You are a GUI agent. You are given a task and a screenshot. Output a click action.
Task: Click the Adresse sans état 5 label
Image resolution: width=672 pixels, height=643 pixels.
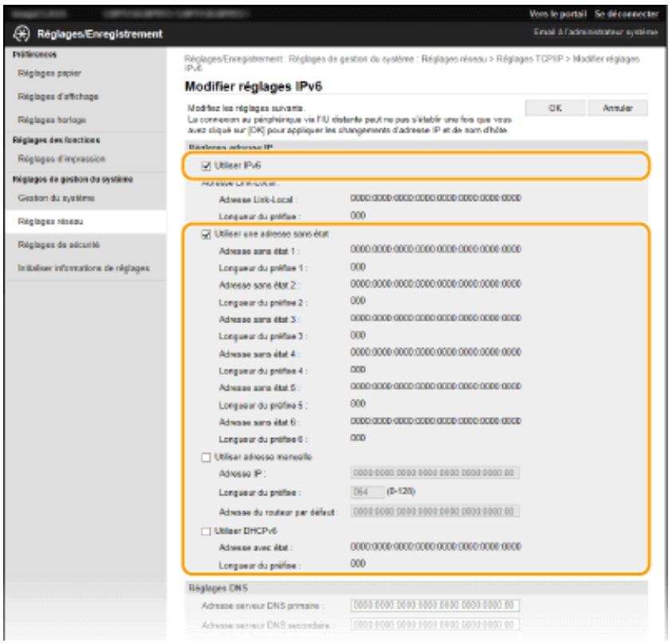coord(258,388)
